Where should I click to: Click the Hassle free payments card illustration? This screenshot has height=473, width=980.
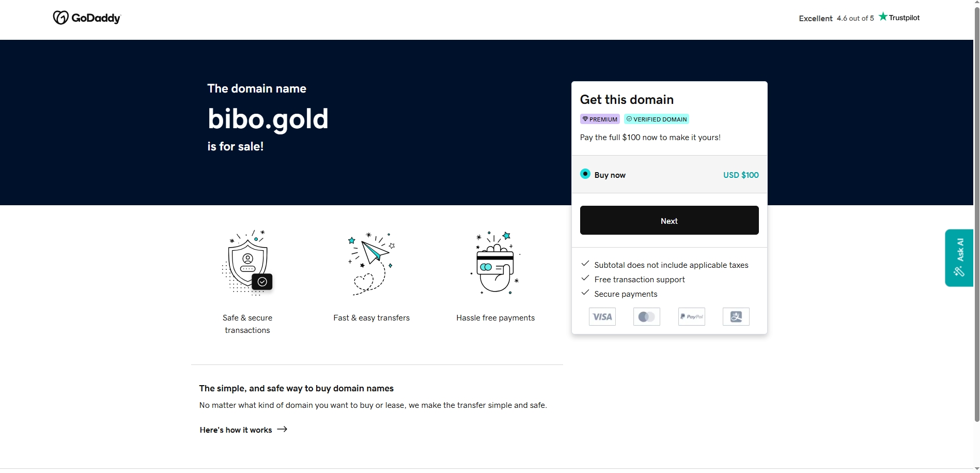[x=495, y=264]
